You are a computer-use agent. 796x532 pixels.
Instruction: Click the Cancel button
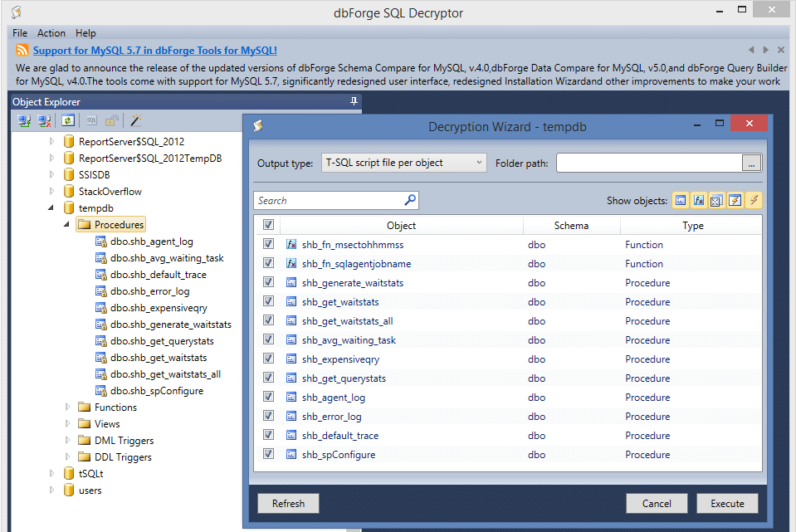[657, 504]
